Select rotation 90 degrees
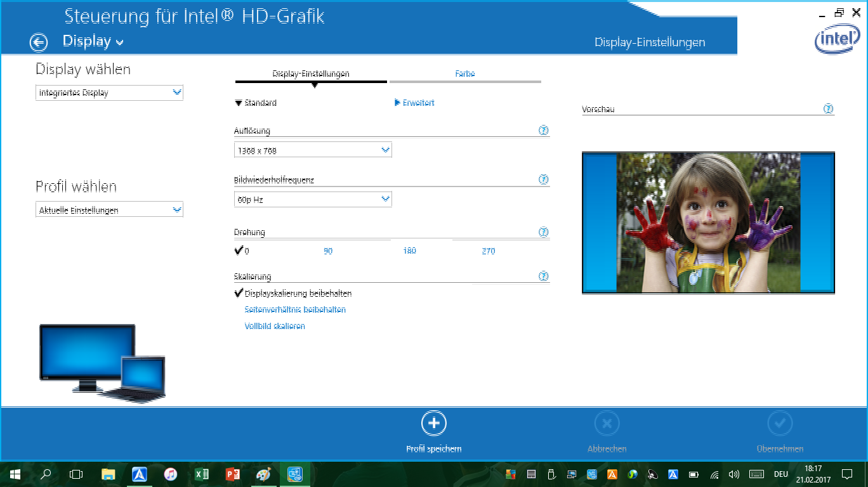The height and width of the screenshot is (487, 868). click(328, 251)
